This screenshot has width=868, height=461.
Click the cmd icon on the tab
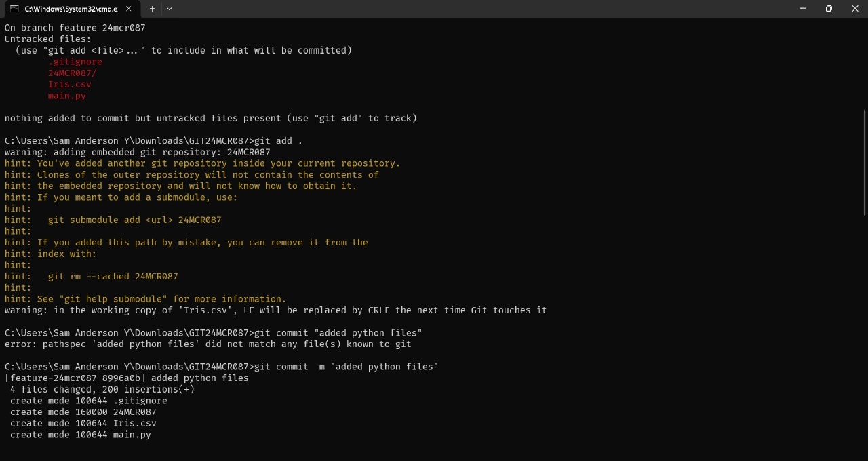(x=14, y=9)
